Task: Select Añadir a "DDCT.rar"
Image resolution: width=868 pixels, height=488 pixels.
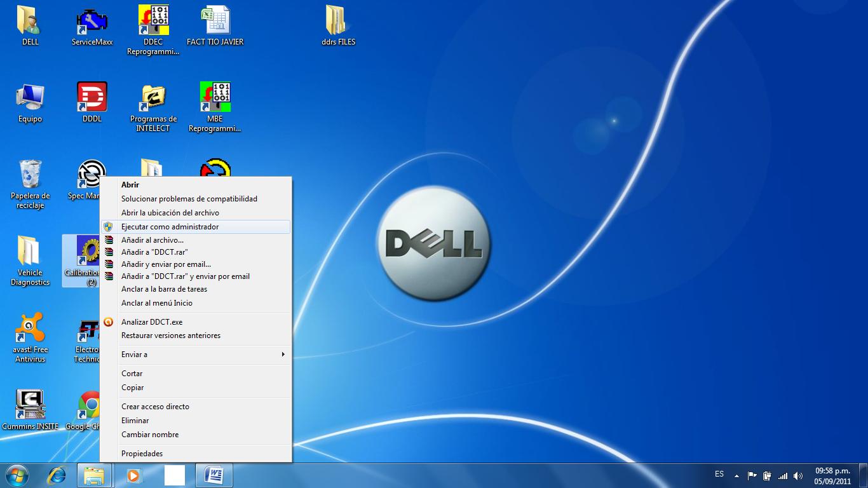Action: point(196,252)
